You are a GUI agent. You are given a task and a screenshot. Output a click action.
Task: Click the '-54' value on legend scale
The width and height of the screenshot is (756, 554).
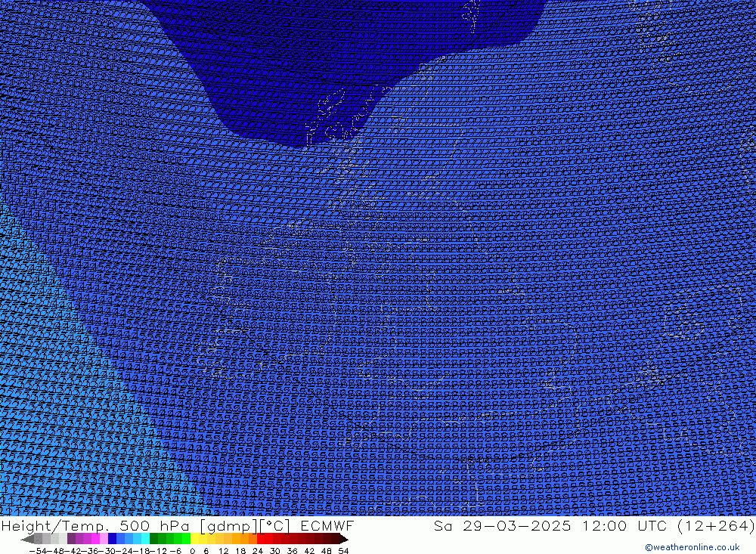(38, 551)
